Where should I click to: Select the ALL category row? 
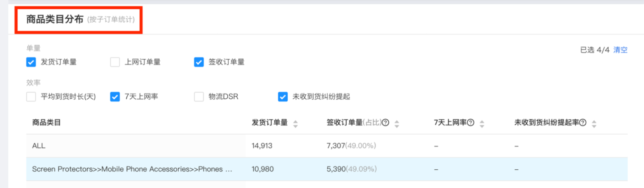click(39, 146)
